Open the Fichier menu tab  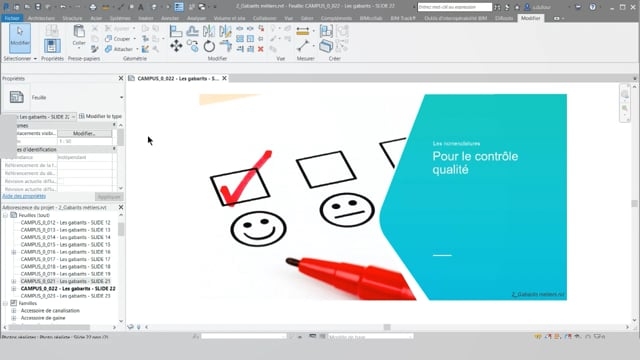coord(12,18)
